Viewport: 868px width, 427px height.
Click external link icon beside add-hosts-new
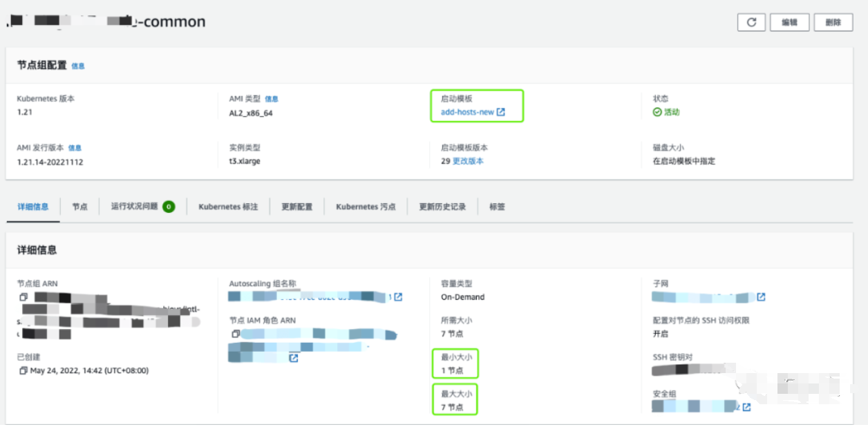pos(501,112)
